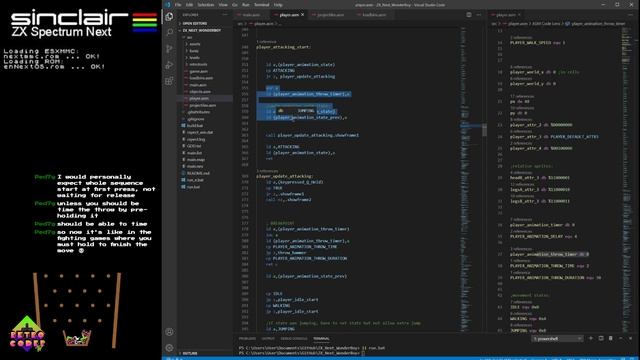640x360 pixels.
Task: Open the Help menu
Action: click(x=278, y=5)
